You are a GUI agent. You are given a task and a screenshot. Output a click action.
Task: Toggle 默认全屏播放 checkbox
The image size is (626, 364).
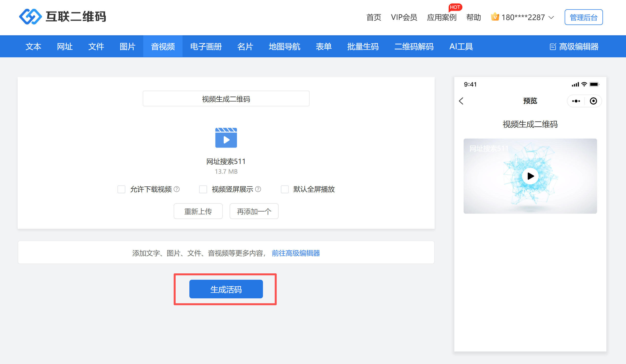[x=285, y=189]
